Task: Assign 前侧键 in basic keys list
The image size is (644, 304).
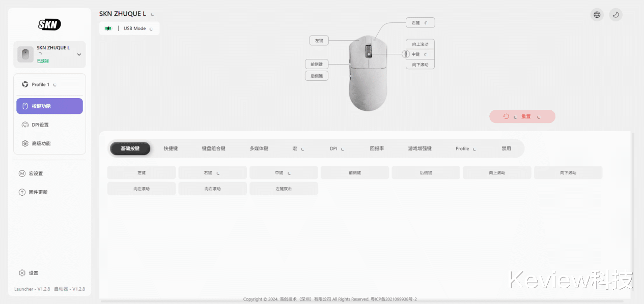Action: [x=355, y=173]
